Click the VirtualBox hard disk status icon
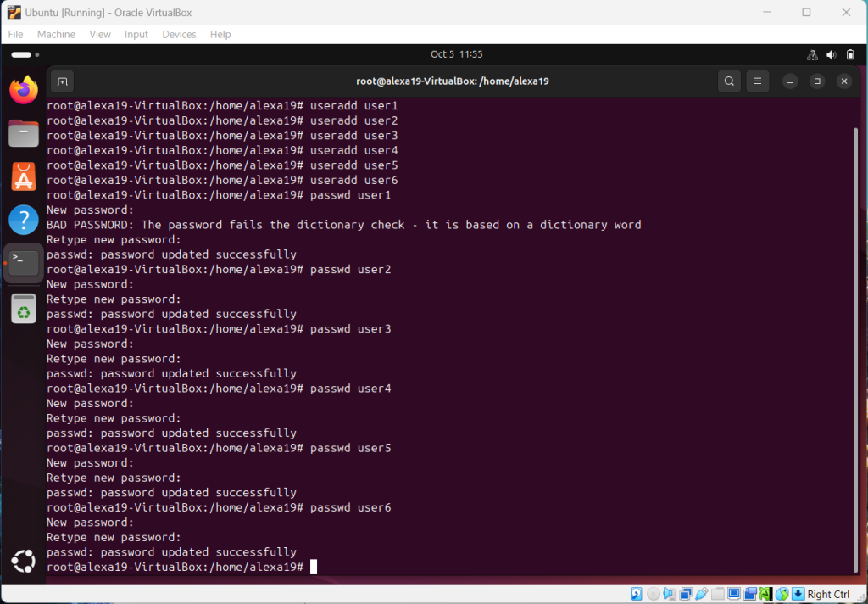 (636, 594)
